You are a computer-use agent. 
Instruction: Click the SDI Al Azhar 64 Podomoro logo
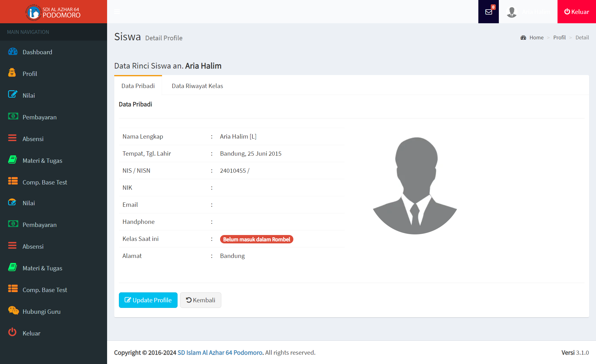tap(53, 12)
